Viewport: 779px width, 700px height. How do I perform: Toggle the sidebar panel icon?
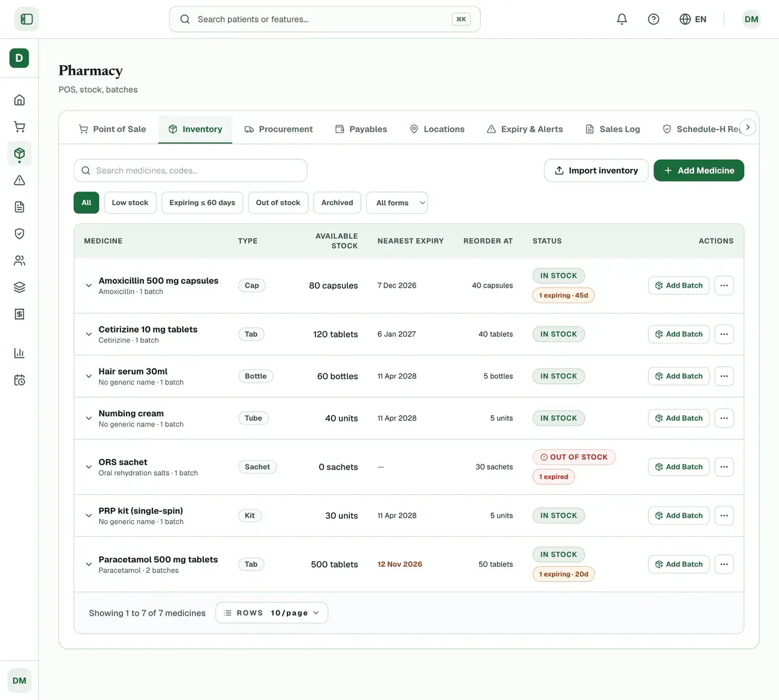27,19
